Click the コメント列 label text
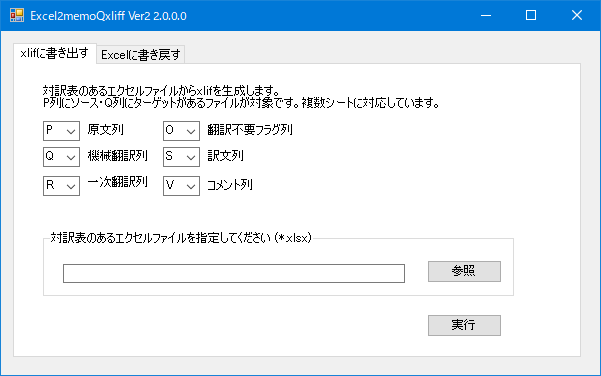 point(230,185)
